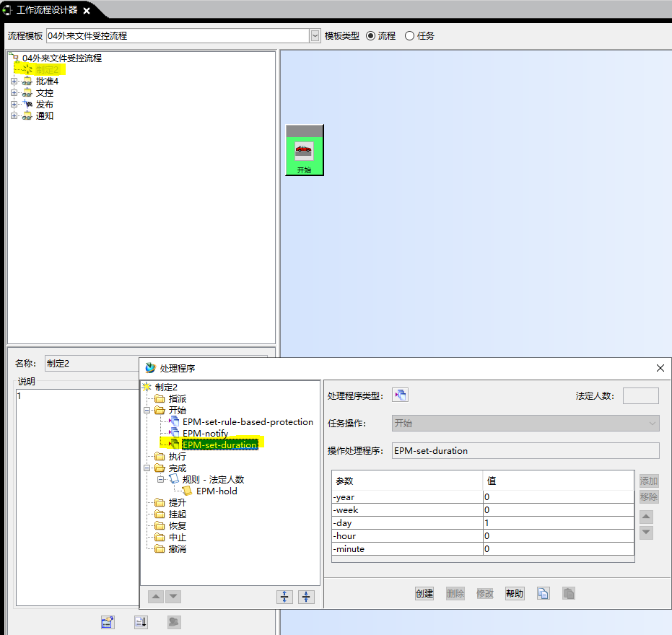Click the 修改 button
The width and height of the screenshot is (672, 635).
click(485, 593)
